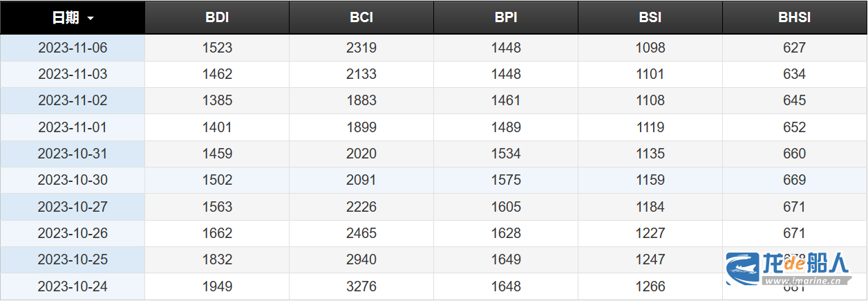Click the BDI column header
The height and width of the screenshot is (301, 868).
217,18
